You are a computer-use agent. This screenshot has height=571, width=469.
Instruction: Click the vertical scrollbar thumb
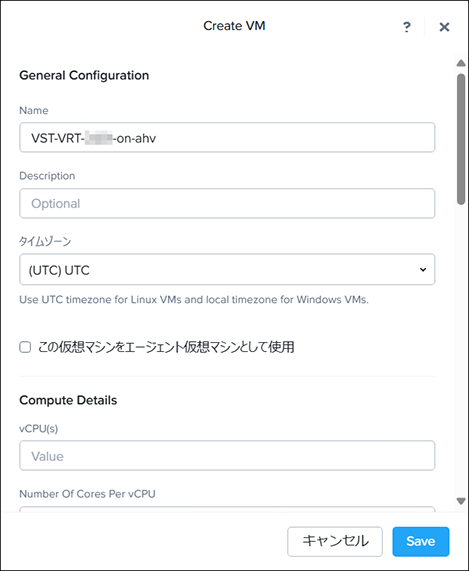(x=461, y=139)
